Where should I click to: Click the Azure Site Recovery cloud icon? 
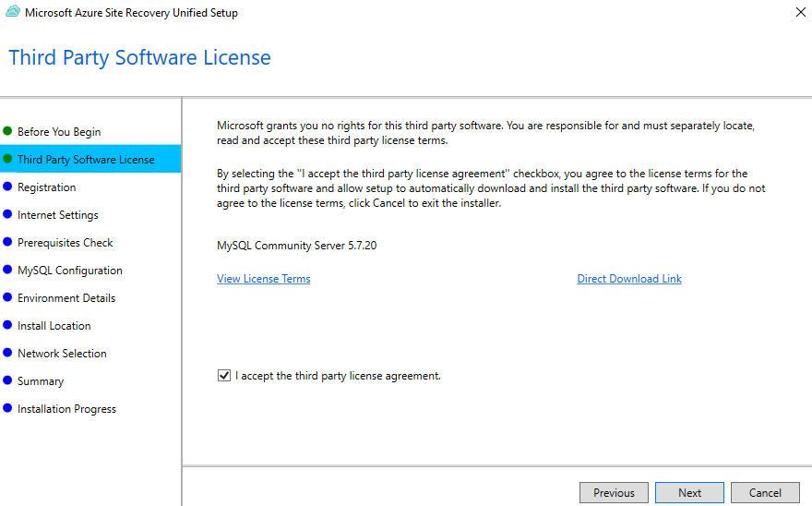pyautogui.click(x=12, y=11)
